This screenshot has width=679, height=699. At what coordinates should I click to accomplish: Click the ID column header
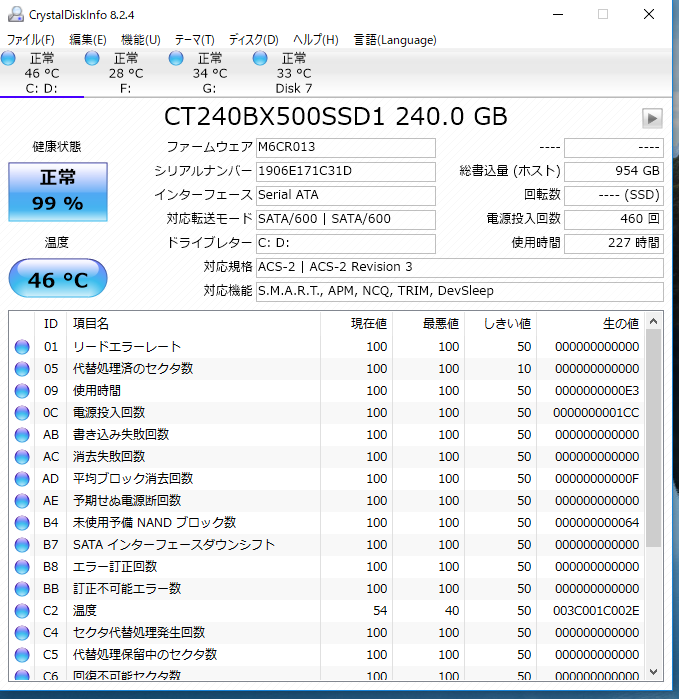coord(51,324)
